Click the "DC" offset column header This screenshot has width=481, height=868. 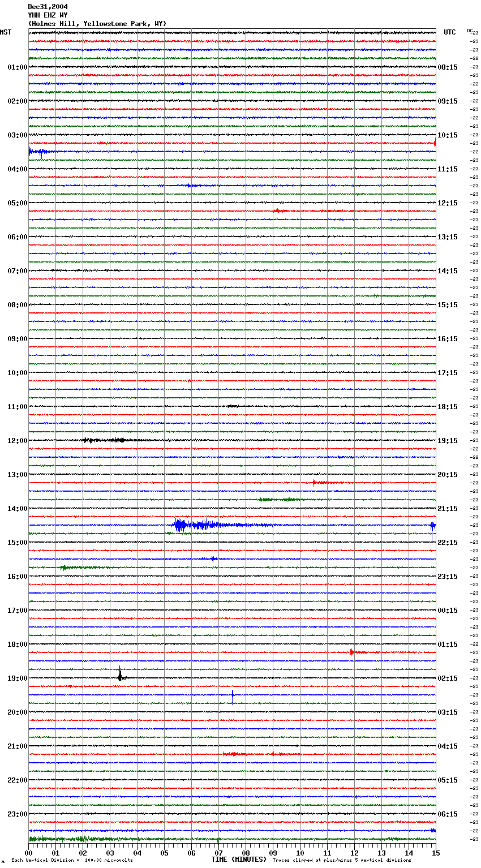(x=470, y=31)
